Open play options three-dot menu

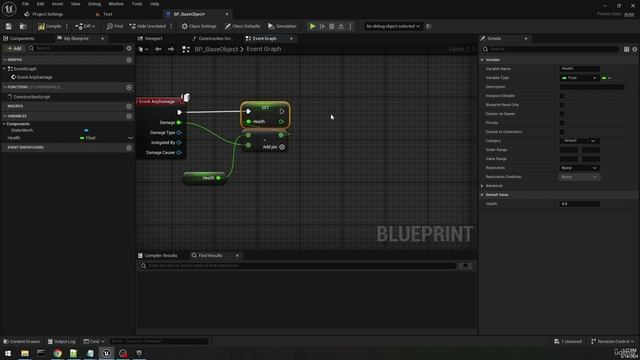(x=350, y=26)
